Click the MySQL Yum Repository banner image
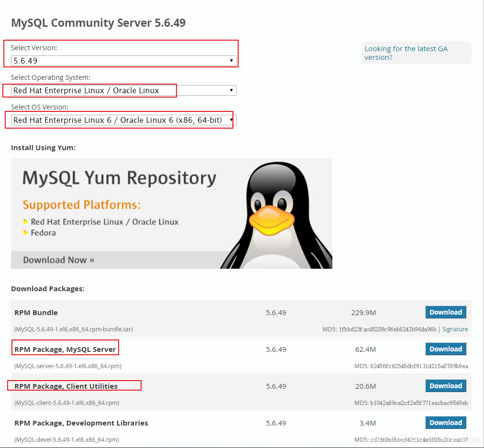The width and height of the screenshot is (484, 448). [x=172, y=214]
